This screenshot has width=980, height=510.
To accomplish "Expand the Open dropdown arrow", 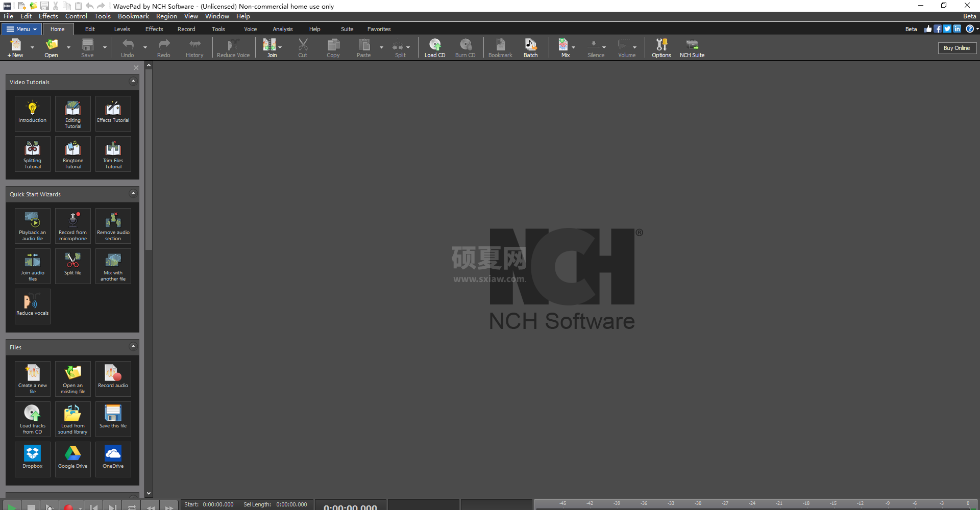I will click(x=68, y=47).
